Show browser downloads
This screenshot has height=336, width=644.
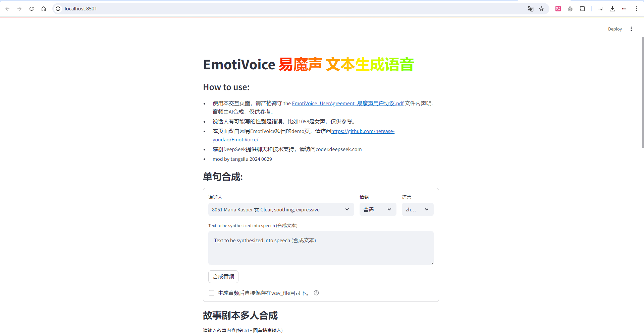(612, 9)
